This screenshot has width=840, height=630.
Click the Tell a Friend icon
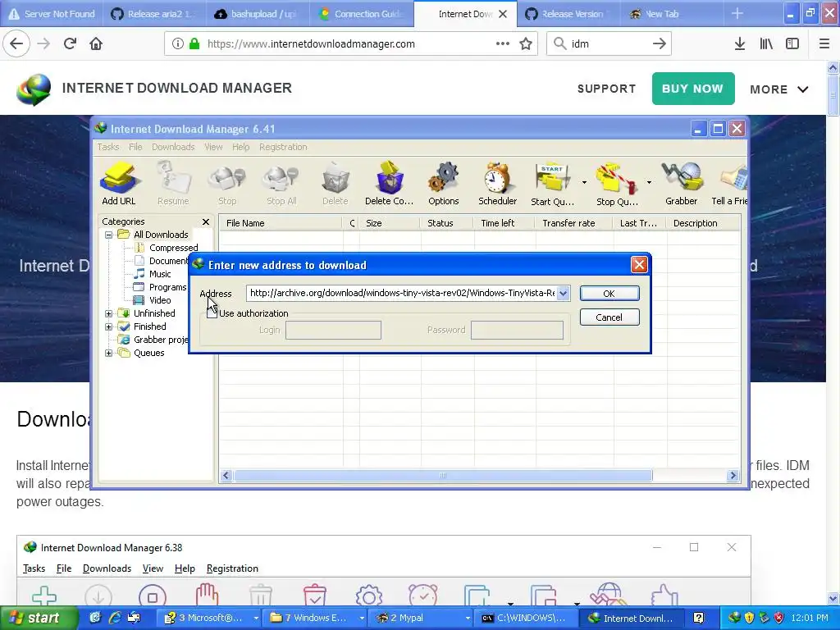(729, 183)
